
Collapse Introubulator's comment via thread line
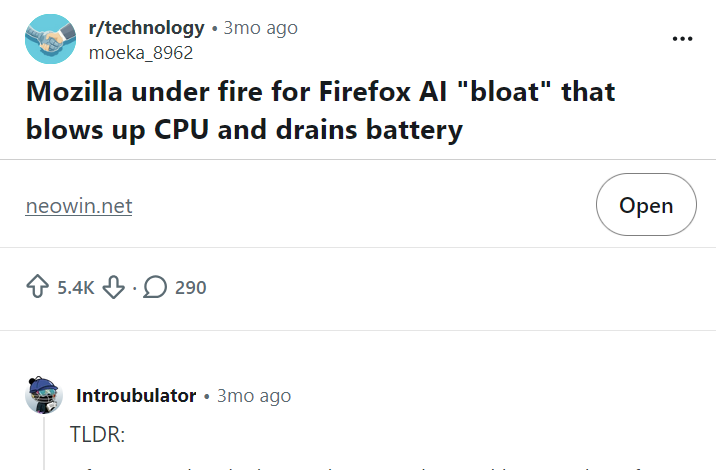coord(45,445)
